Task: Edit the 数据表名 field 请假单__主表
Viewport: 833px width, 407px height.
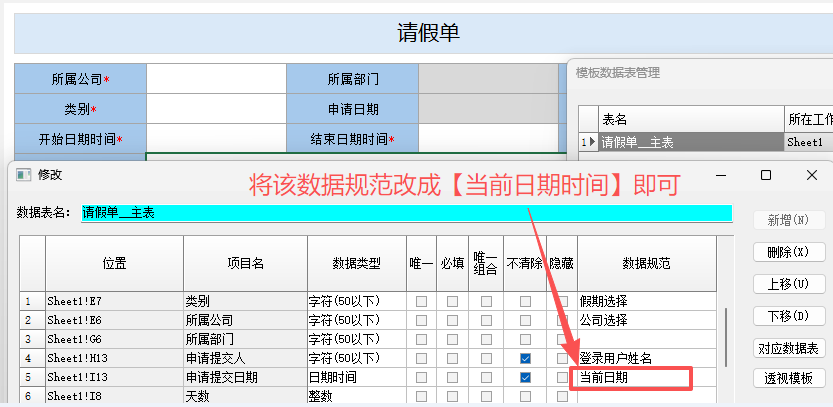Action: coord(406,213)
